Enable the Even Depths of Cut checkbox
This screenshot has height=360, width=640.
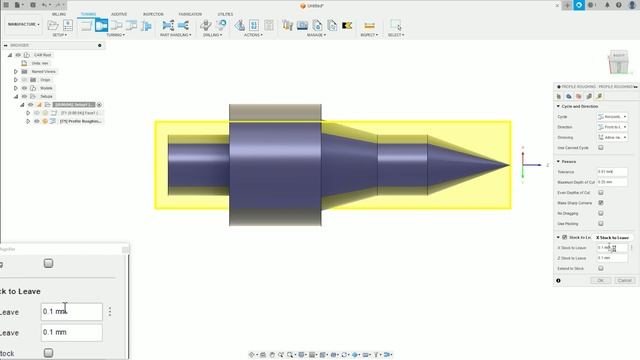point(601,192)
